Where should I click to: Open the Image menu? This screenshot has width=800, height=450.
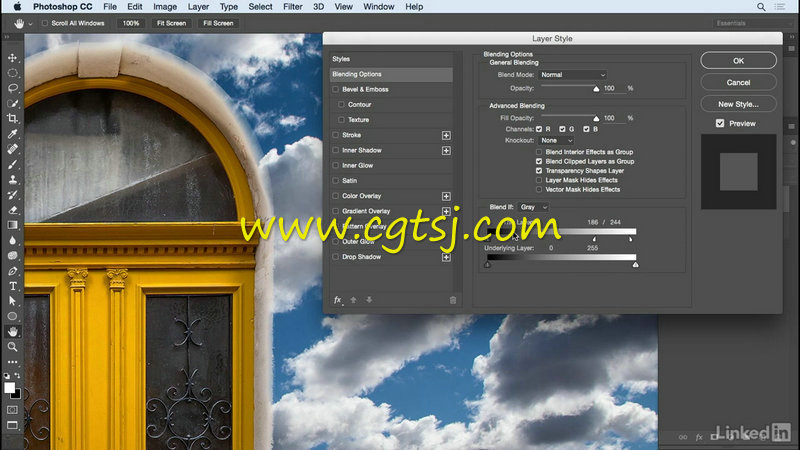coord(165,7)
